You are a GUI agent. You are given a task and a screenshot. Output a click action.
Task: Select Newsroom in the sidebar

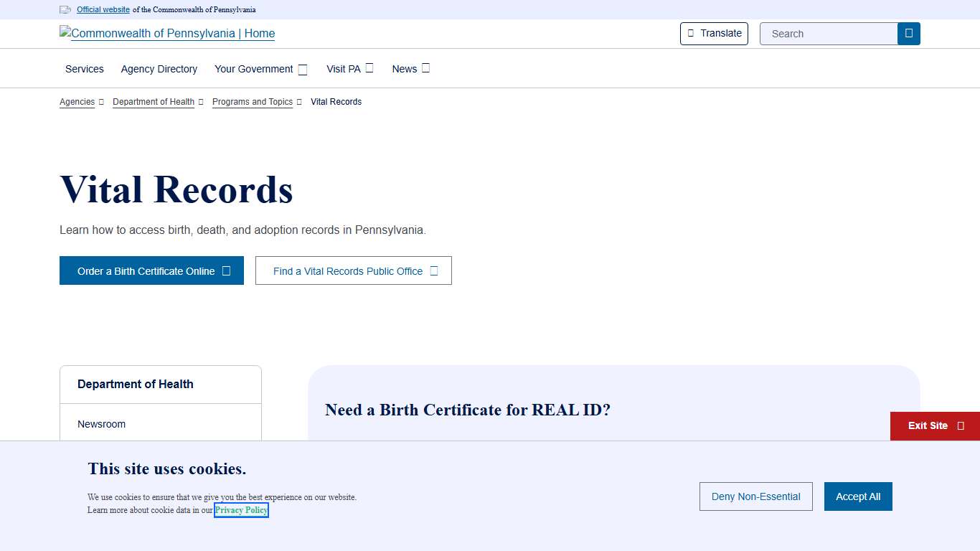[102, 424]
